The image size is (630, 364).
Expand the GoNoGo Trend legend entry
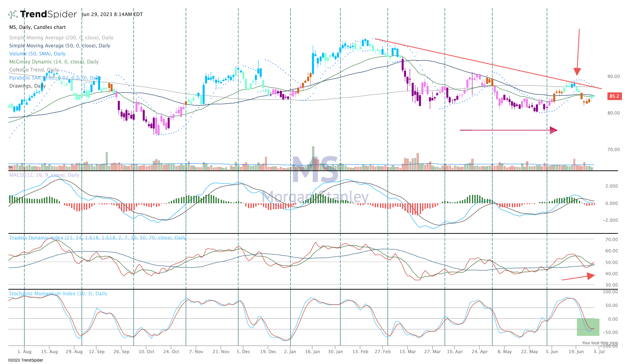point(34,70)
